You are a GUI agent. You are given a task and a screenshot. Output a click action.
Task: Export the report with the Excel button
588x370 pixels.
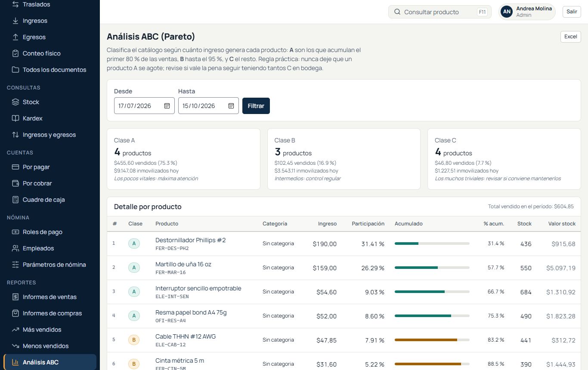point(571,37)
